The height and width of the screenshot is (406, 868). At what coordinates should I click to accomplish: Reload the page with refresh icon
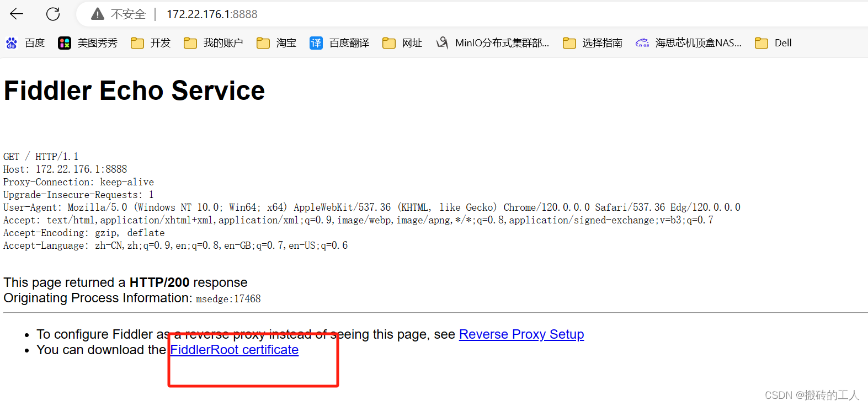[x=53, y=14]
